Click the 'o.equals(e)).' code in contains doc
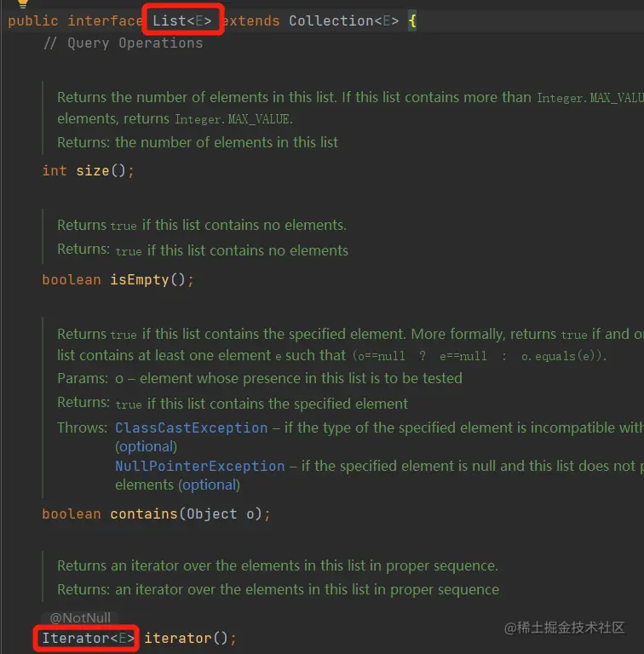The height and width of the screenshot is (654, 644). point(563,356)
